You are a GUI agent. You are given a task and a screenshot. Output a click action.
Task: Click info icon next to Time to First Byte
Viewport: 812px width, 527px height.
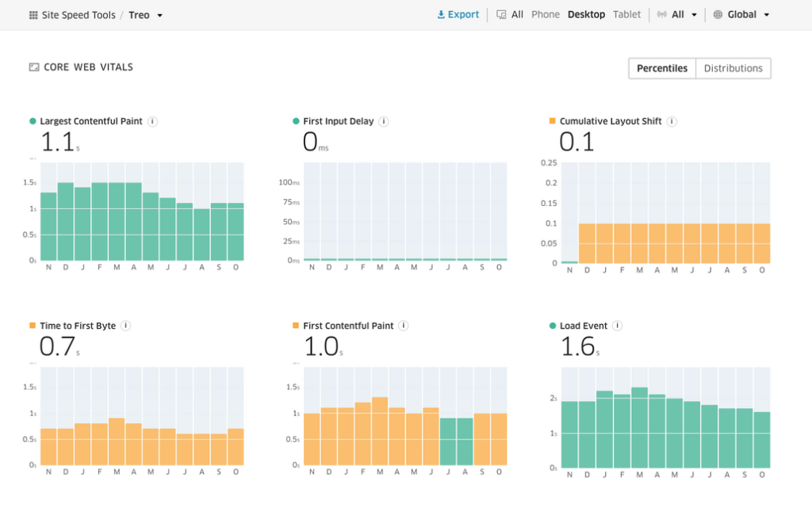pos(126,326)
